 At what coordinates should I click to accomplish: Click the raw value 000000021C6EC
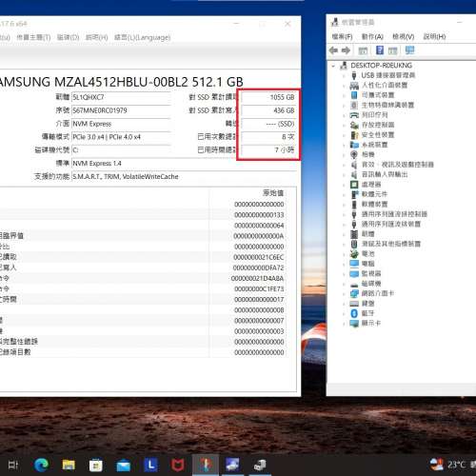pyautogui.click(x=258, y=257)
